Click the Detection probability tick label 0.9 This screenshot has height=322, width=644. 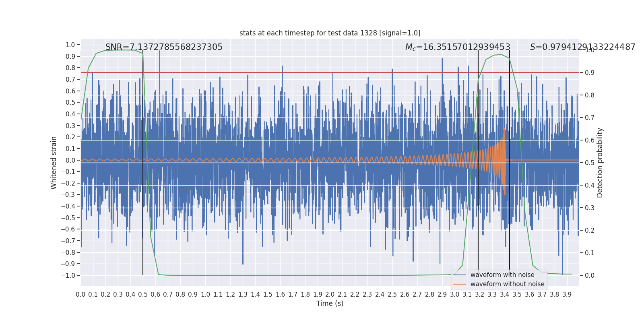590,72
